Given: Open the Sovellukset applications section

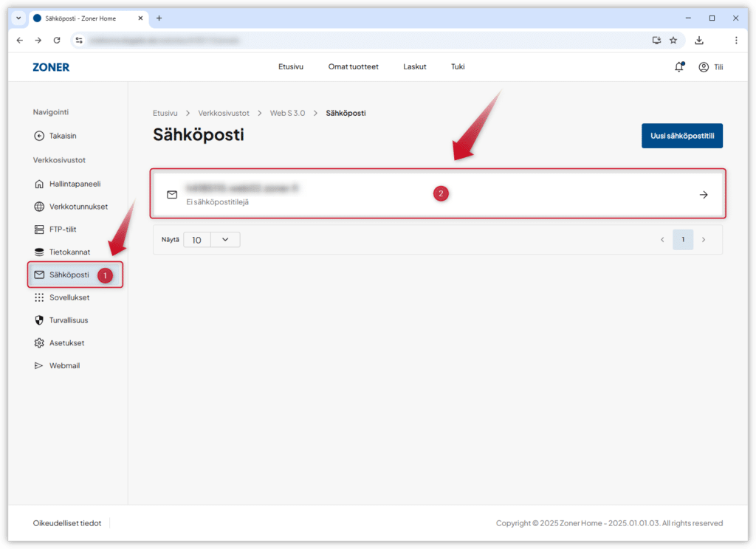Looking at the screenshot, I should 69,297.
